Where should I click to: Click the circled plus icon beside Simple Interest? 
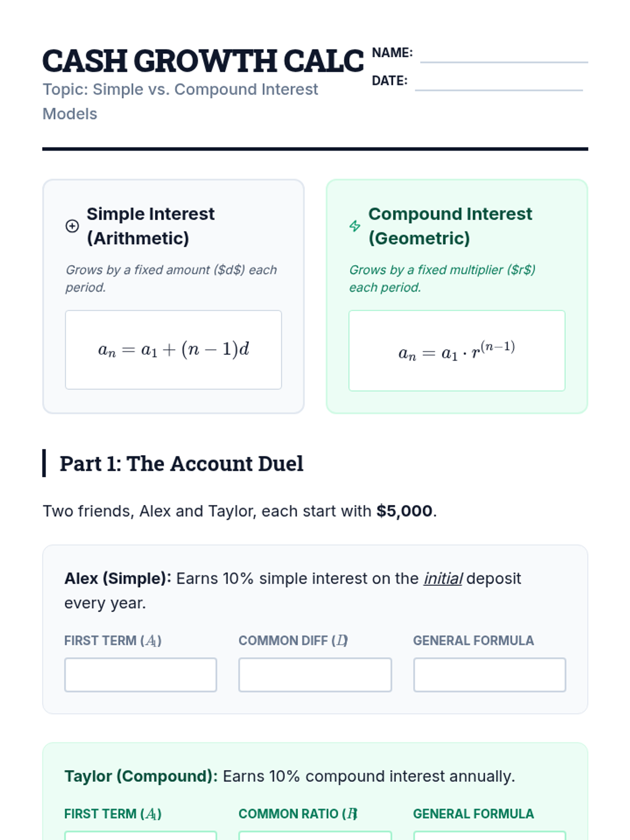click(x=72, y=226)
